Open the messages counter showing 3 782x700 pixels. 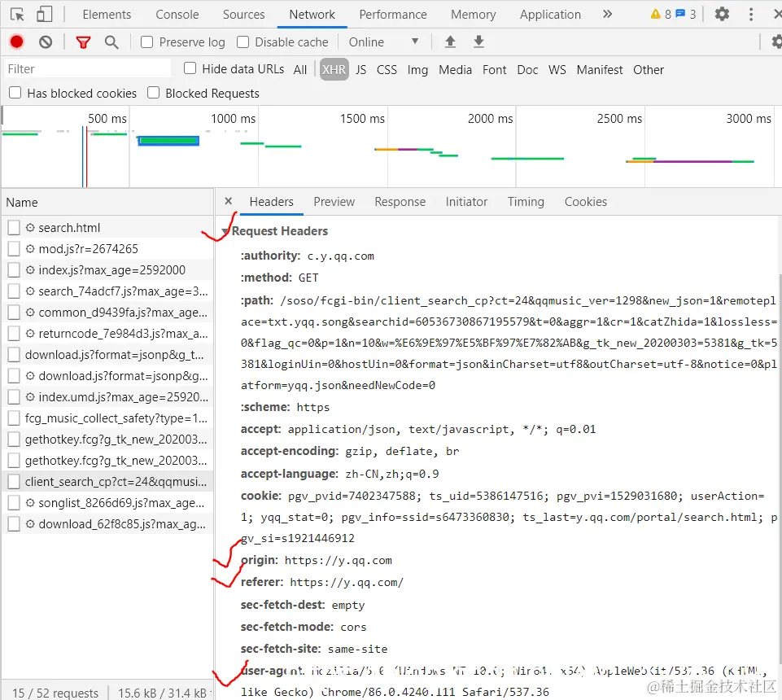point(686,14)
